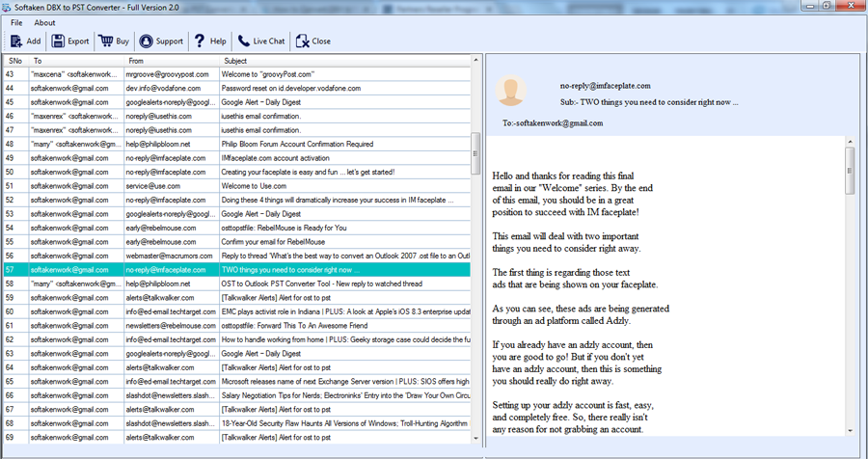Select 'RebelMouse is Ready for You' email
Screen dimensions: 868x459
pos(237,228)
